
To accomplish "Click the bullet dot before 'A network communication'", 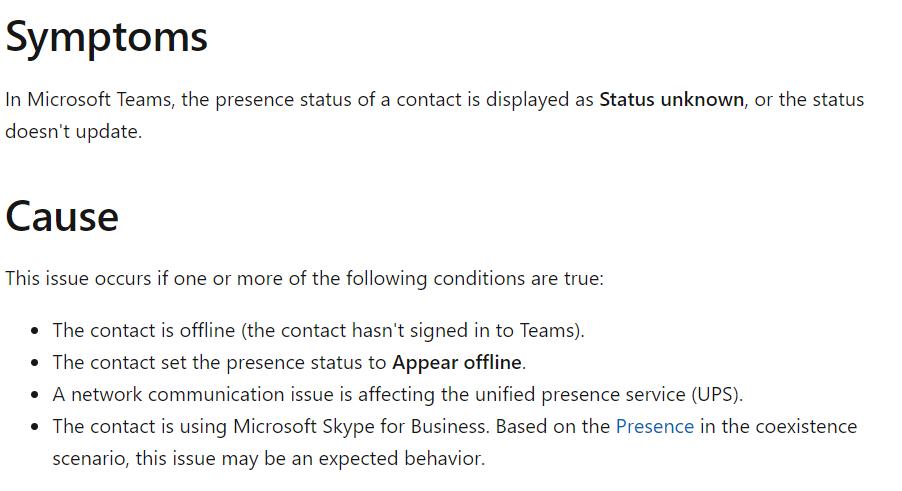I will [x=36, y=395].
